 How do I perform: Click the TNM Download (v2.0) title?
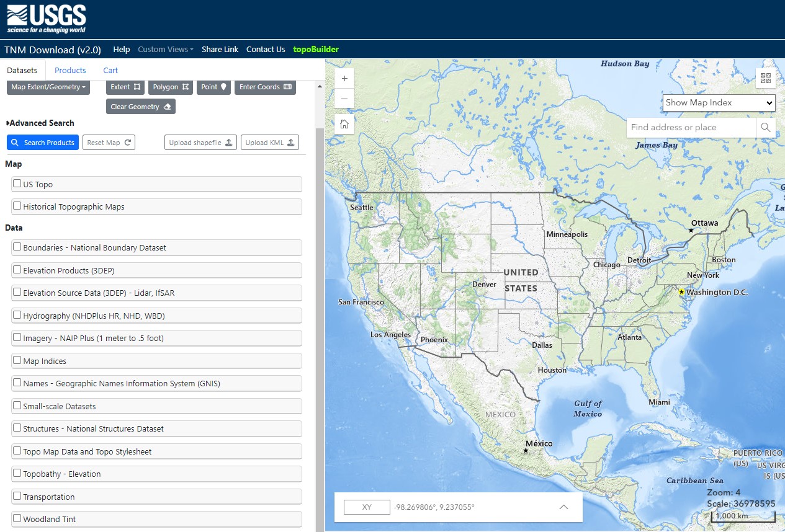point(53,50)
